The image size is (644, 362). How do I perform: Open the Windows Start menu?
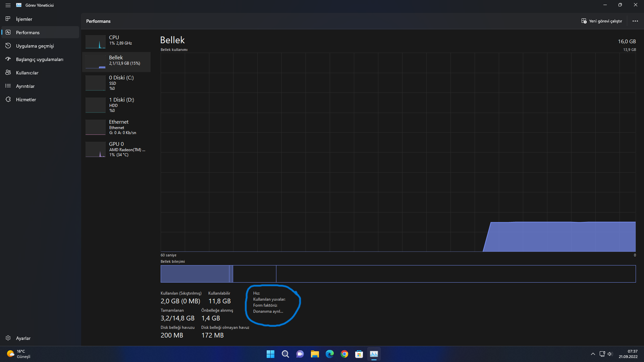click(x=270, y=354)
